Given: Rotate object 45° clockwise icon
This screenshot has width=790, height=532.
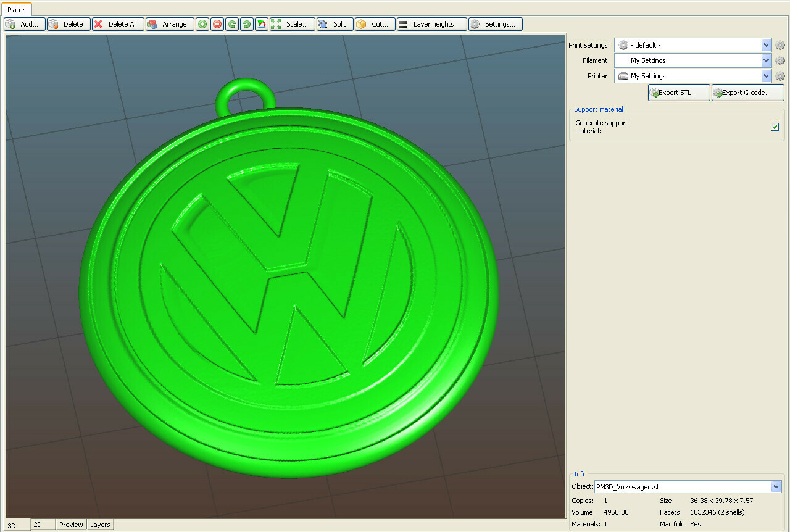Looking at the screenshot, I should pos(246,24).
